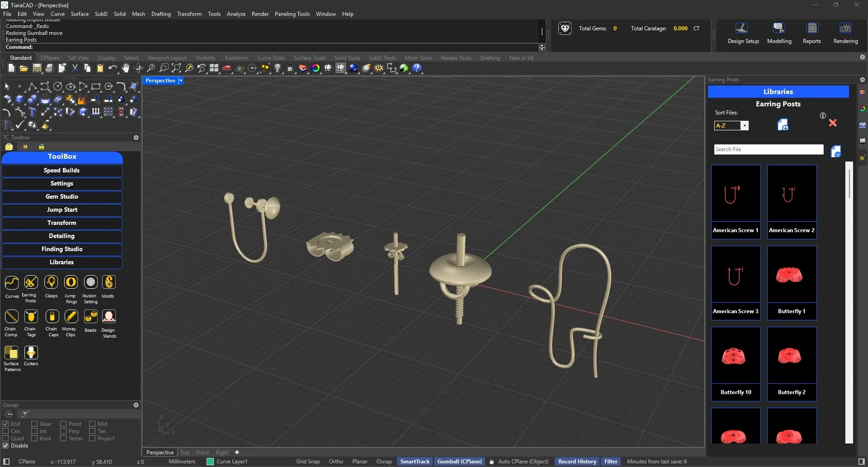
Task: Click the Gem Studio toolbox button
Action: pos(62,197)
